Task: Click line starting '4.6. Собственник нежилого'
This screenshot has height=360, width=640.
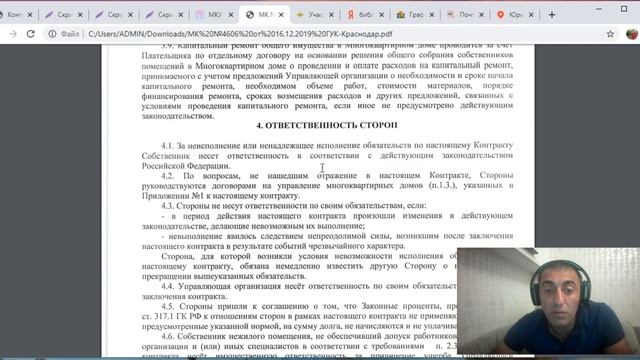Action: click(308, 336)
